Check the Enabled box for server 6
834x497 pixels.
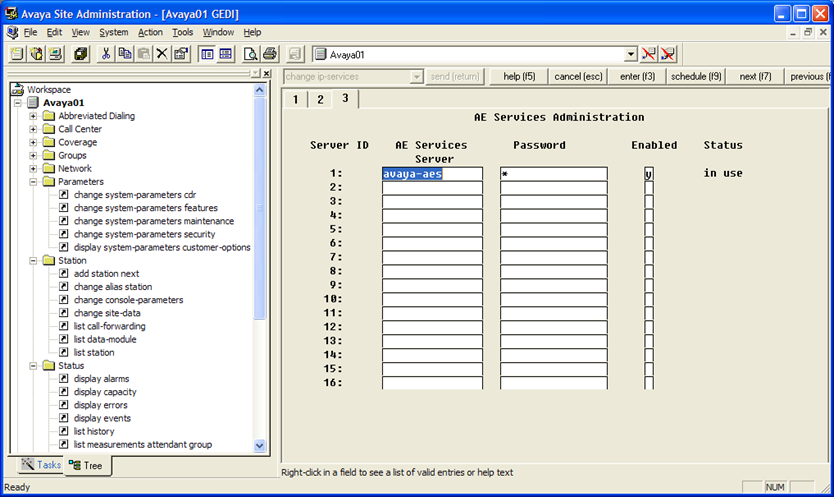point(649,244)
